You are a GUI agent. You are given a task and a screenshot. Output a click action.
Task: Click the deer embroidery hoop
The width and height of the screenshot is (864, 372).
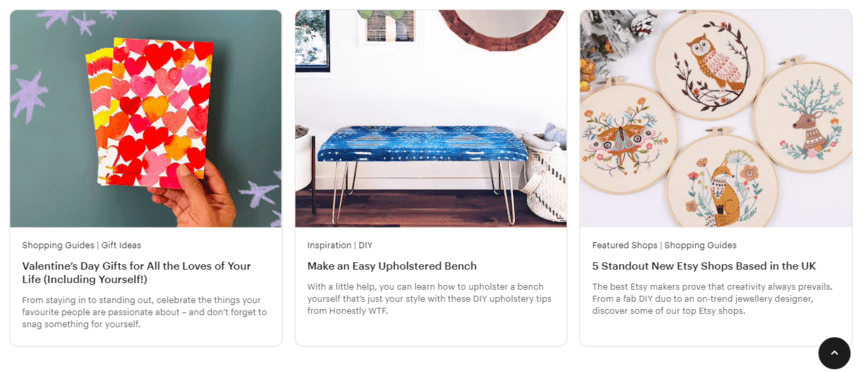pos(804,117)
